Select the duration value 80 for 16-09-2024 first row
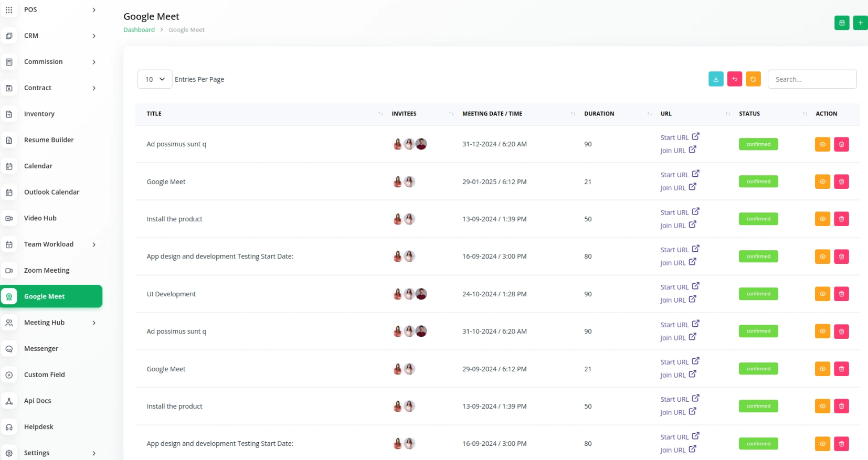This screenshot has height=460, width=868. [x=588, y=256]
